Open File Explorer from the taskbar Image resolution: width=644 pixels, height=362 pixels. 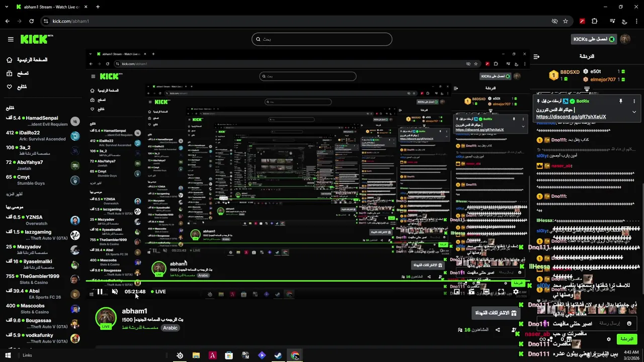pyautogui.click(x=196, y=355)
